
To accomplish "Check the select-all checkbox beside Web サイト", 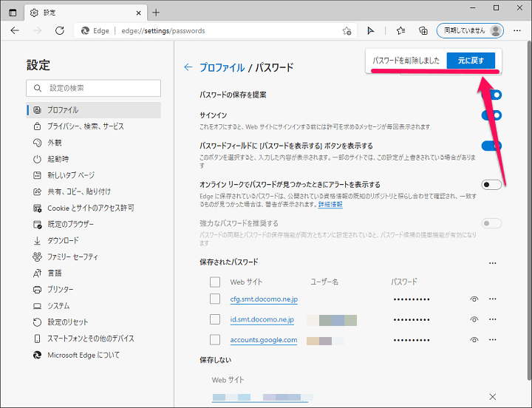I will click(x=215, y=282).
